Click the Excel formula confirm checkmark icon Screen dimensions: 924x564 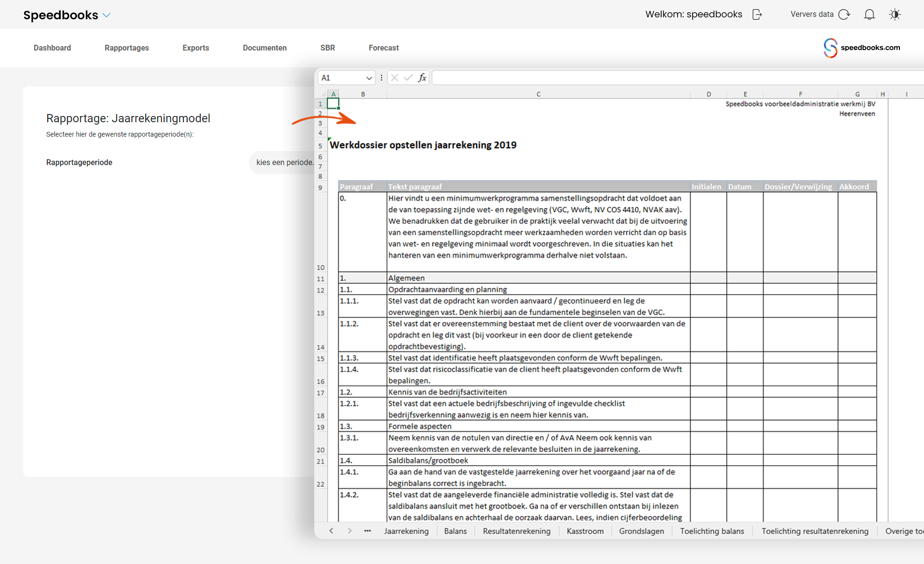click(x=408, y=77)
